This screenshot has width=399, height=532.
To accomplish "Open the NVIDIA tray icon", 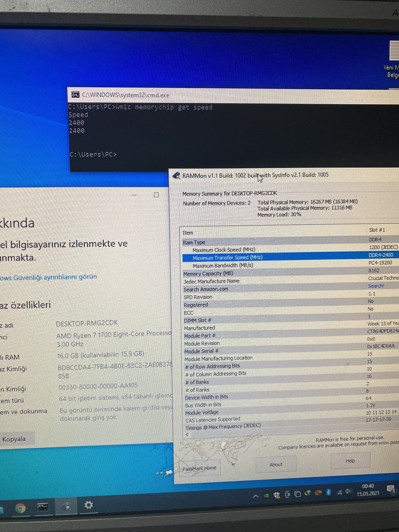I will tap(266, 495).
